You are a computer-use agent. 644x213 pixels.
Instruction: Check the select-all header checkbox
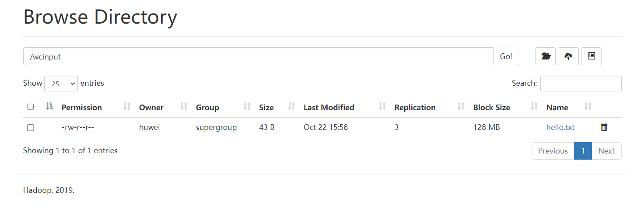(x=30, y=107)
